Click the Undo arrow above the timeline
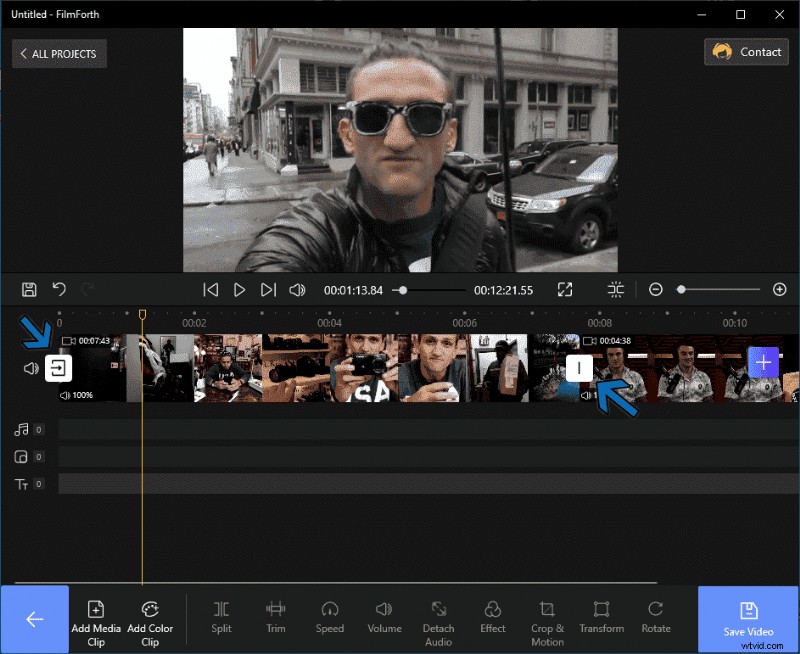800x654 pixels. (58, 289)
